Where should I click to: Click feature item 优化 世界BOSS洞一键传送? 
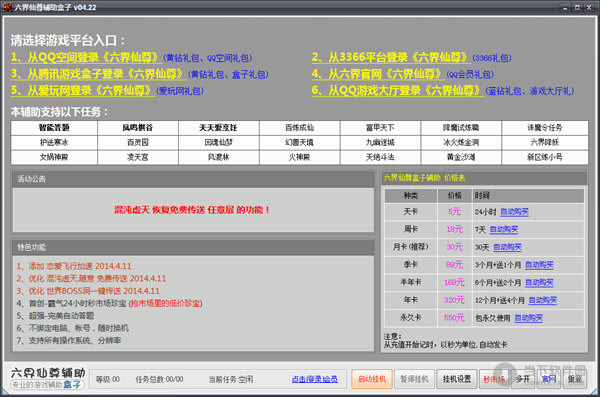88,291
